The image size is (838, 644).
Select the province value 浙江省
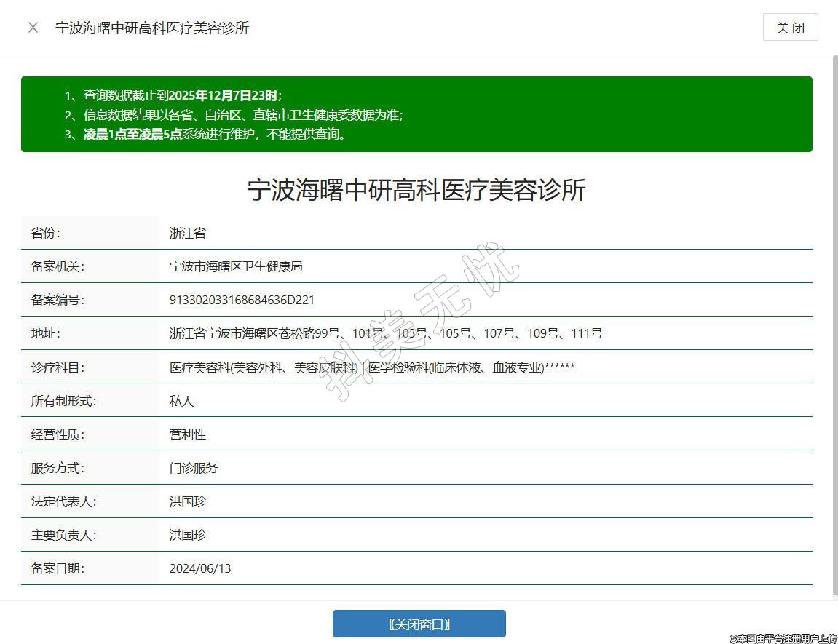coord(188,233)
